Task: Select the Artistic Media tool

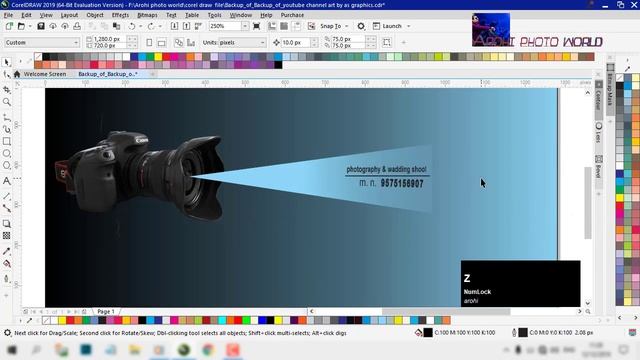Action: click(7, 130)
